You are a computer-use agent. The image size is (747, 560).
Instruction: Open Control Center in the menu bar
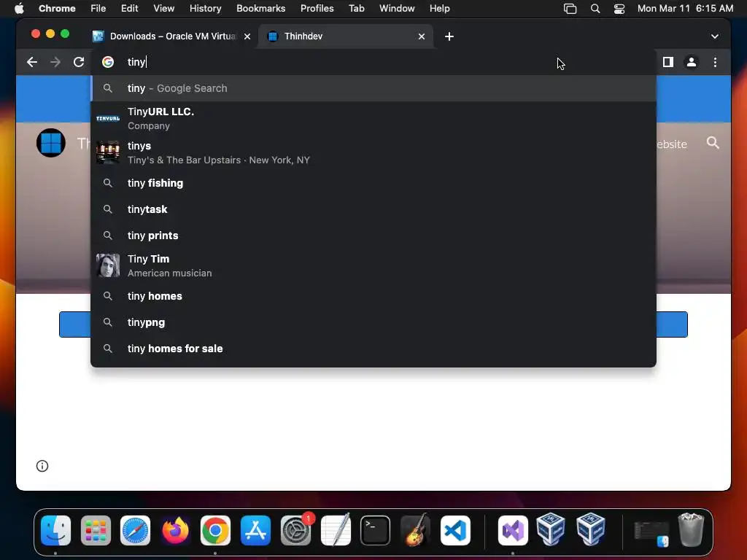619,8
